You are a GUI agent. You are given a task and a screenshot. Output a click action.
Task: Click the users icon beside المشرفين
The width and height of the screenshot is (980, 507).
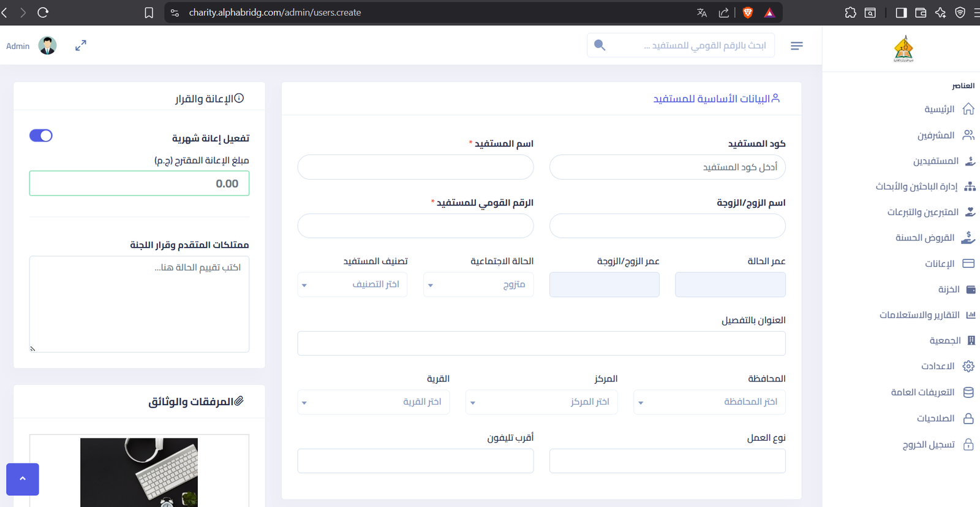[968, 135]
